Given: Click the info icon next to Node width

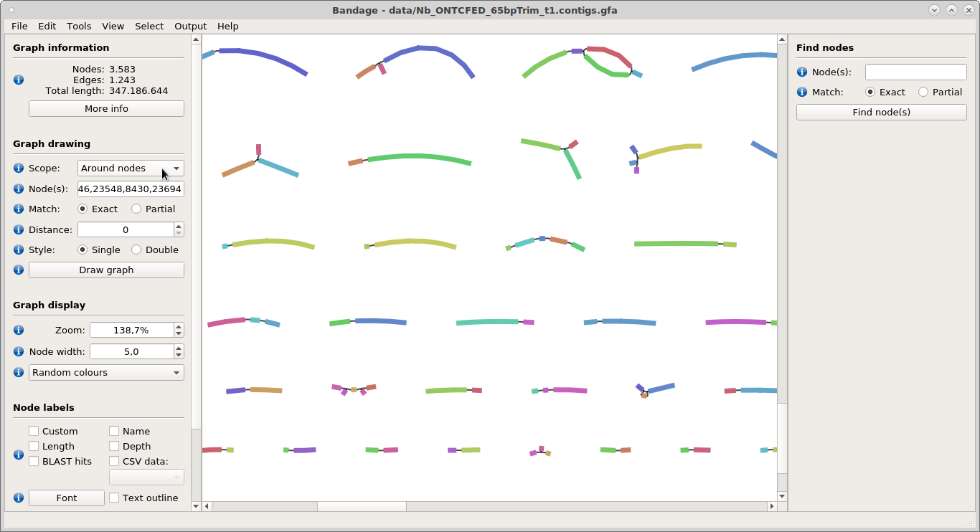Looking at the screenshot, I should tap(19, 351).
